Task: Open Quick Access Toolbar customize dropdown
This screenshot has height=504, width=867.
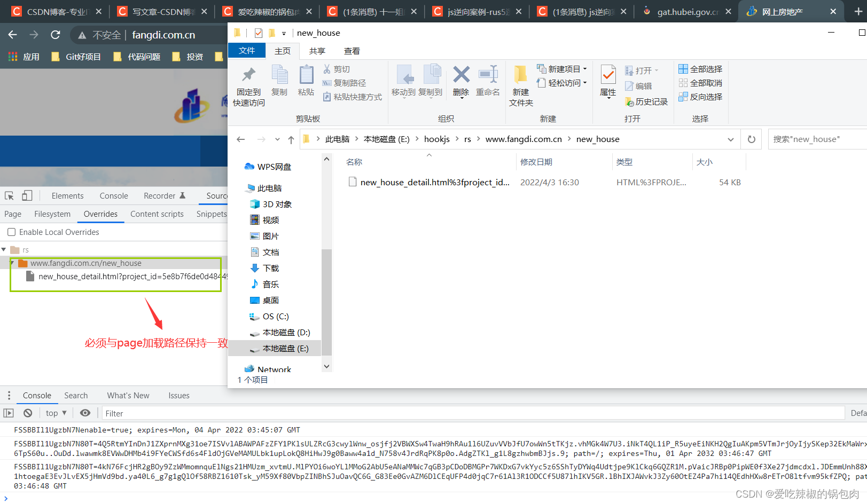Action: click(x=284, y=33)
